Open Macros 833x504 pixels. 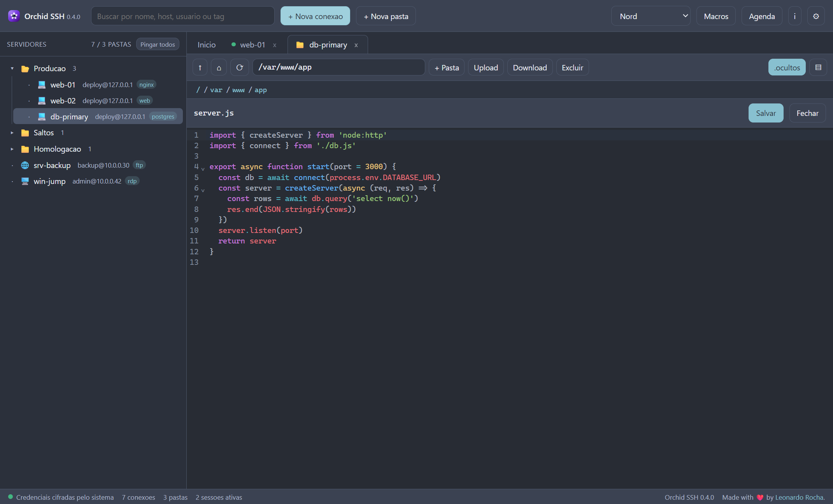[x=716, y=16]
